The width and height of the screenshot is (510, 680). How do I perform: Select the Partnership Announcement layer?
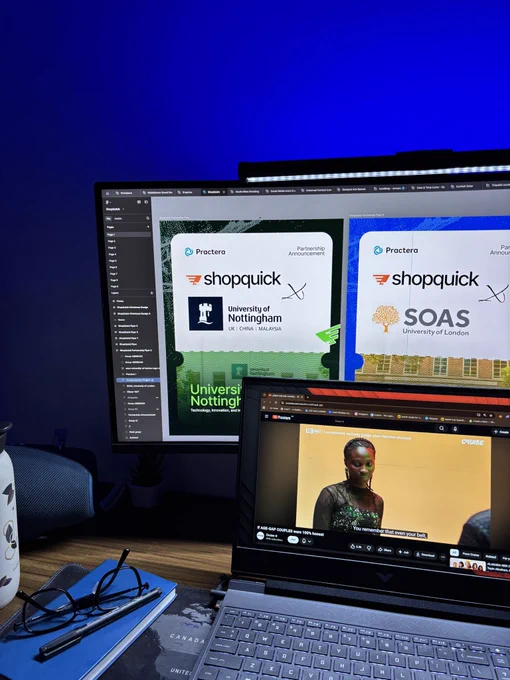(141, 415)
